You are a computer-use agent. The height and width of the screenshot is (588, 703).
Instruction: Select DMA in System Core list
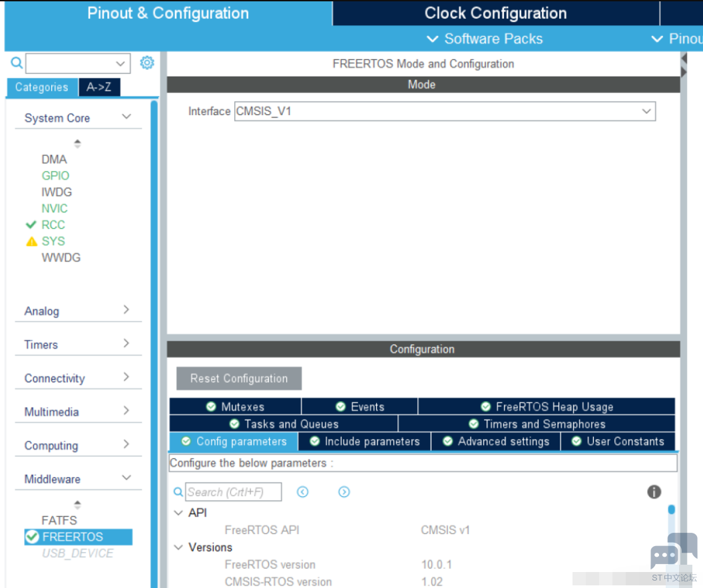pyautogui.click(x=54, y=160)
